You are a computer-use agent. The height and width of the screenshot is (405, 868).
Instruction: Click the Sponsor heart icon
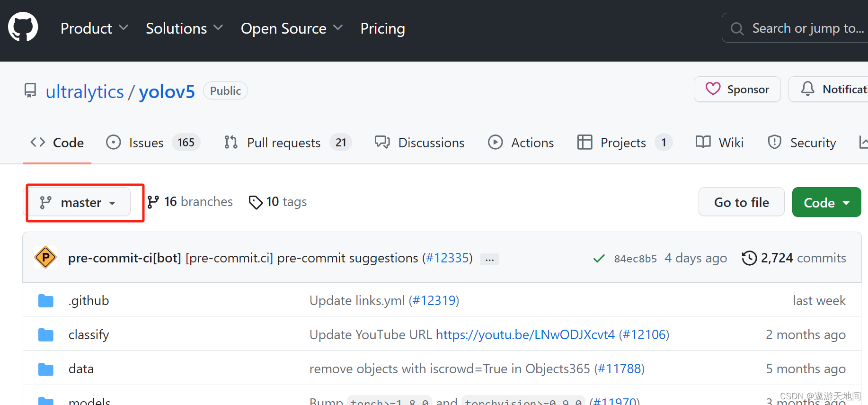coord(713,89)
